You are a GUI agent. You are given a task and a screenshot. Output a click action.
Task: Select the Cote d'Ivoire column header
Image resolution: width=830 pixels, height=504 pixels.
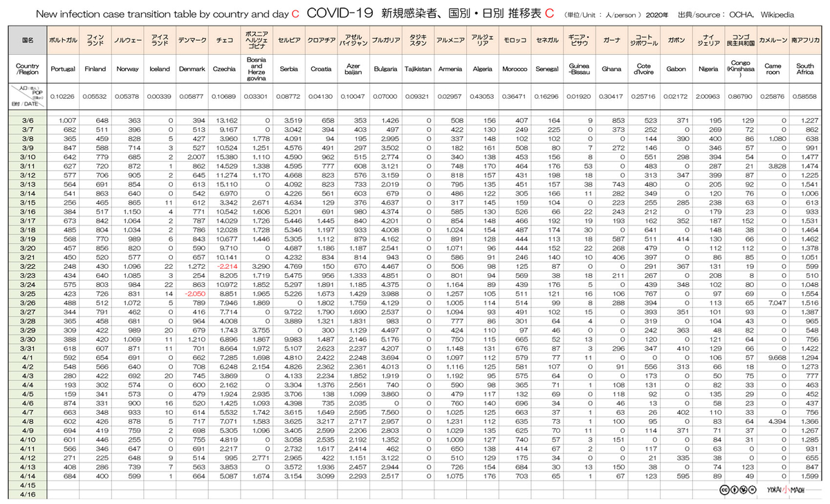pos(644,69)
